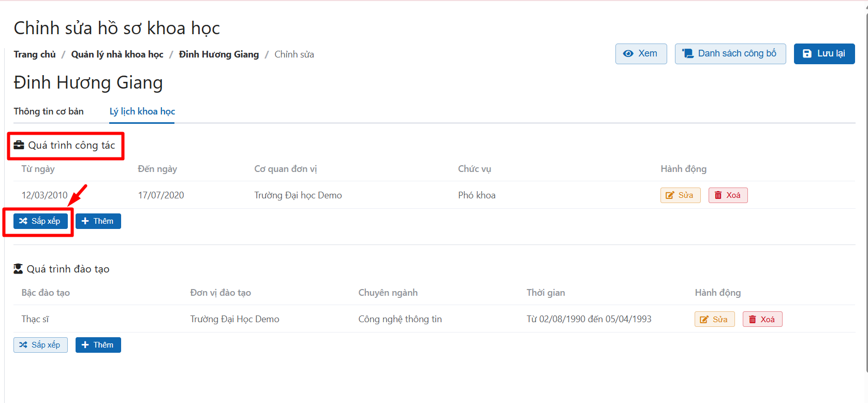Click the Danh sách công bố list icon
868x403 pixels.
point(687,54)
